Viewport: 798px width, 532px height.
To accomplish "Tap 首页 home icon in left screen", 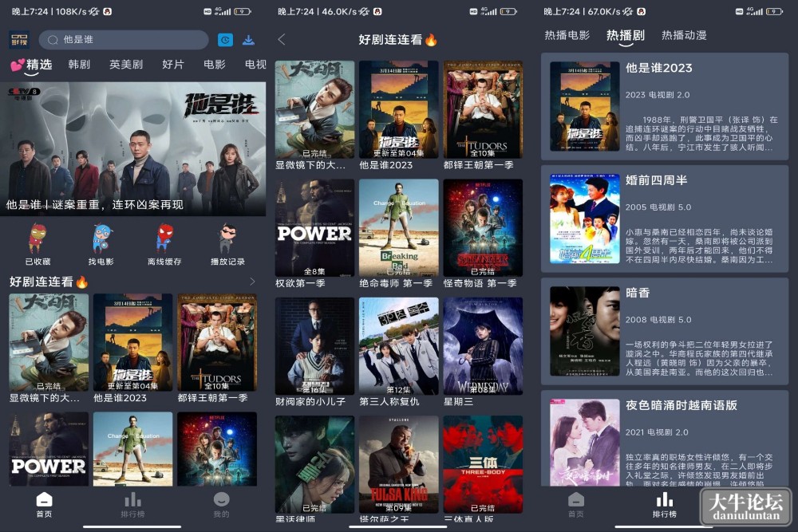I will [44, 505].
